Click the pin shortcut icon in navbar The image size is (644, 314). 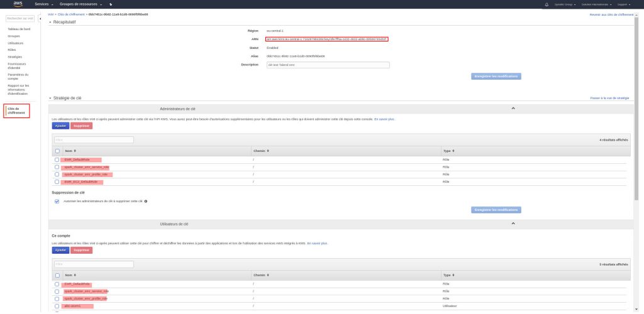(111, 4)
